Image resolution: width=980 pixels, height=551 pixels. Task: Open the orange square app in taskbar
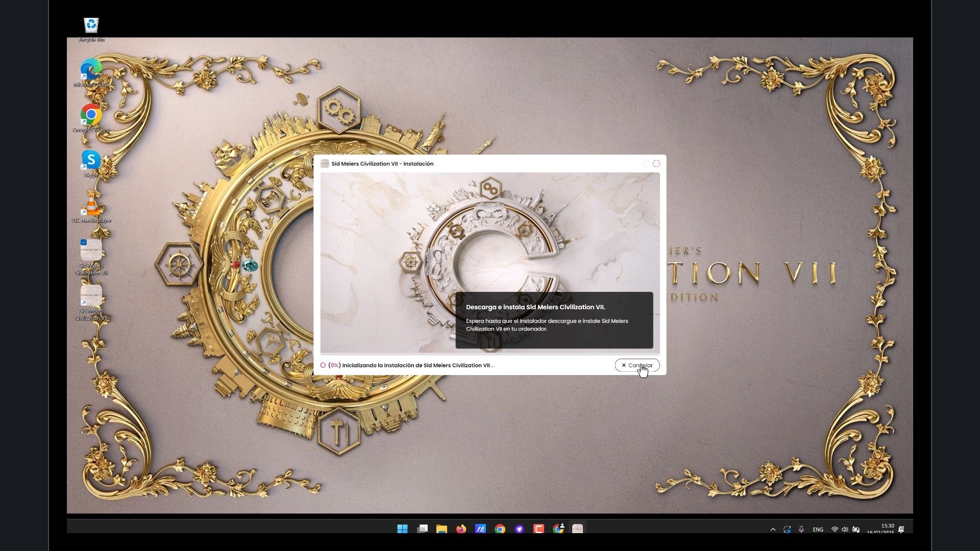[538, 529]
